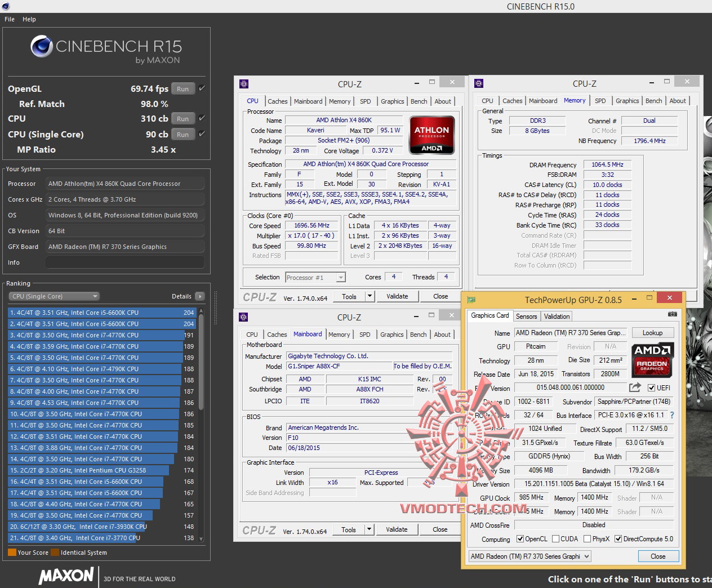Open the GPU-Z graphics card selector dropdown
712x588 pixels.
529,556
